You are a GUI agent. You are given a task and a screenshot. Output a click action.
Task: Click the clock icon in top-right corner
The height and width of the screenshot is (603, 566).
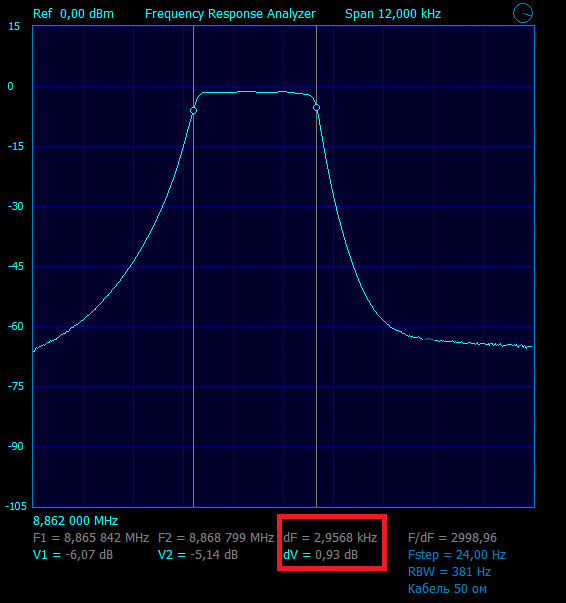tap(523, 13)
